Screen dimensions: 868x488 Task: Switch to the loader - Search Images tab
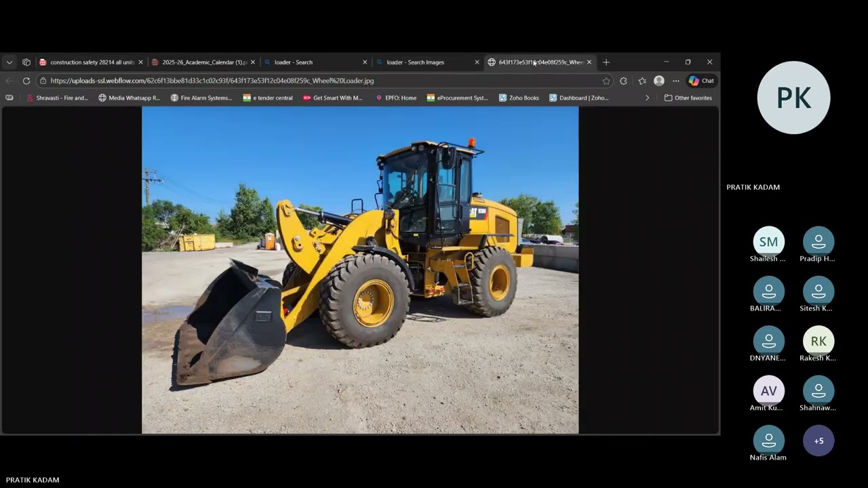[427, 62]
